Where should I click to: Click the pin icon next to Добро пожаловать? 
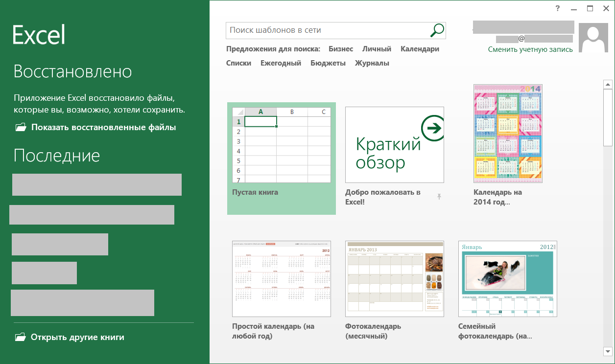pyautogui.click(x=439, y=197)
